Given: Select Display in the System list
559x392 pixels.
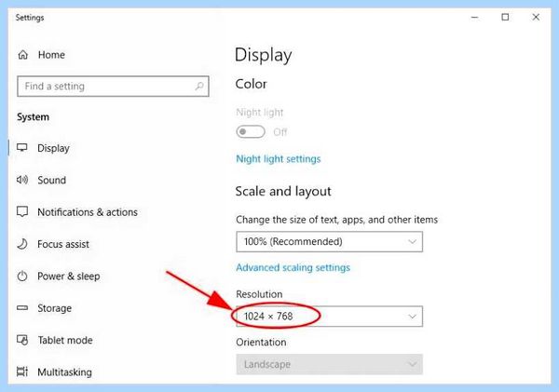Looking at the screenshot, I should coord(53,148).
